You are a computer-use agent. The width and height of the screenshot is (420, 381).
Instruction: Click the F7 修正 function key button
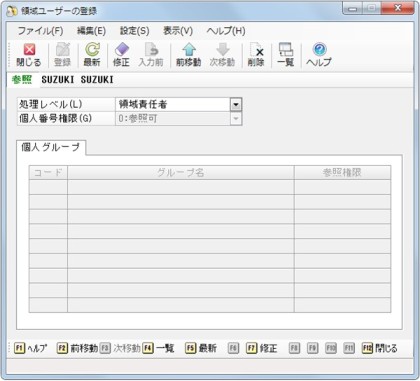pos(262,348)
